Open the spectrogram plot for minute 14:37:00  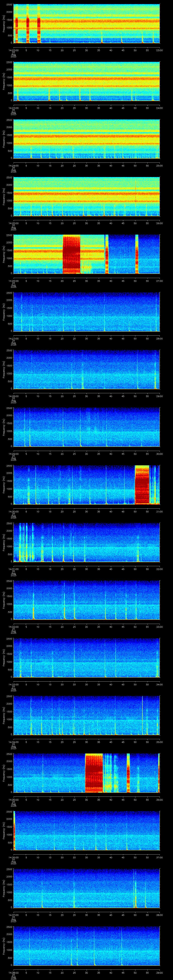click(87, 888)
